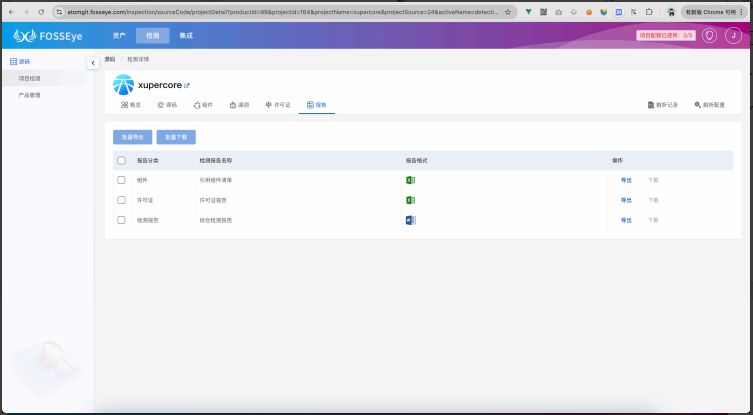Click the xupercore project avatar
The image size is (753, 415).
123,85
